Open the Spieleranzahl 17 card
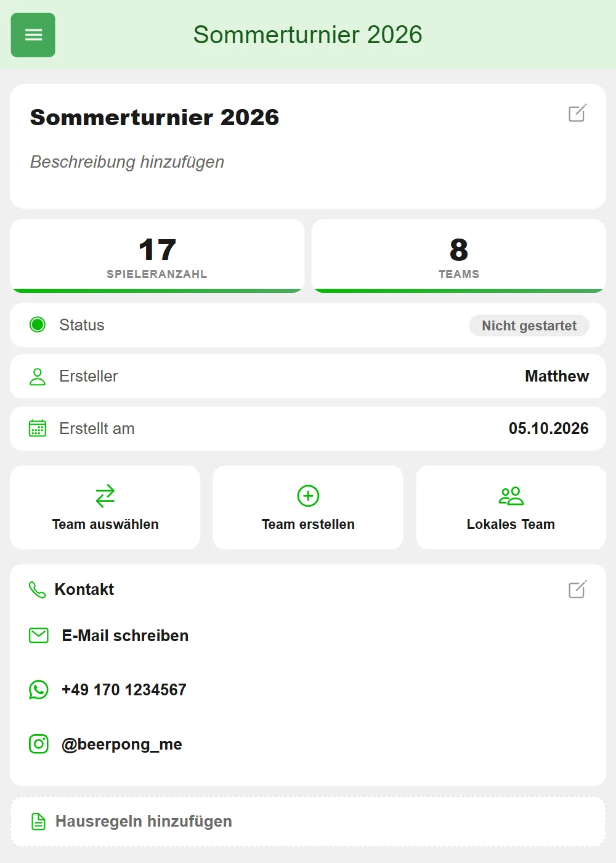 (x=157, y=256)
